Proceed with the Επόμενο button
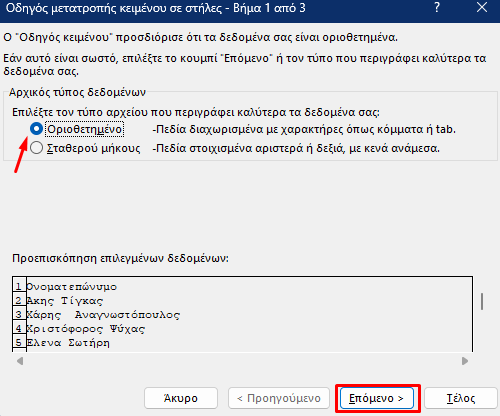500x416 pixels. (x=377, y=398)
